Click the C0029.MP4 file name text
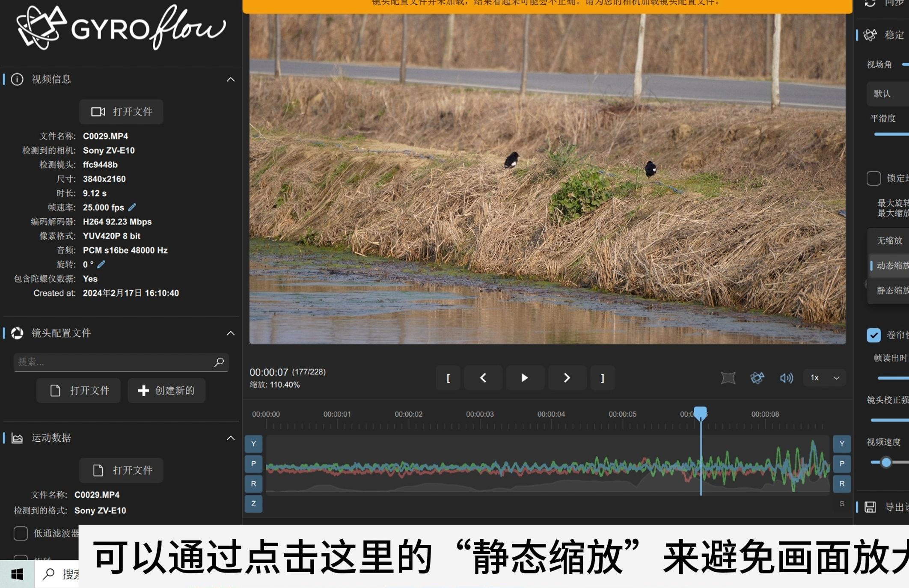This screenshot has height=588, width=909. click(x=106, y=136)
